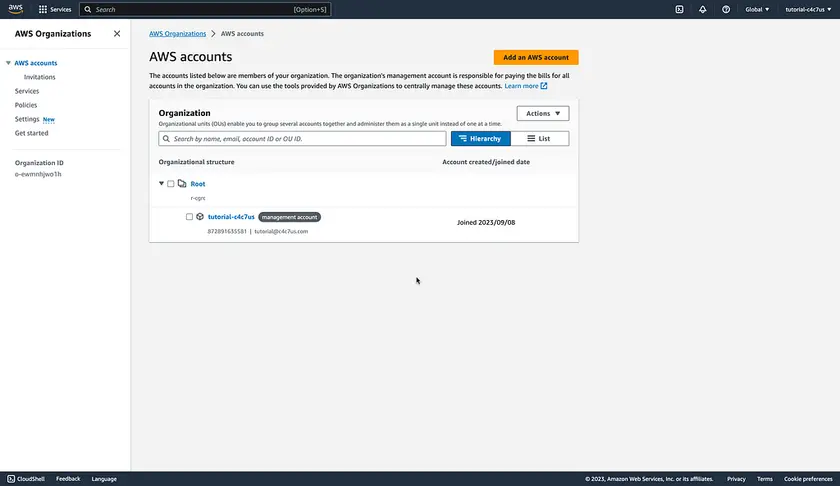Click the Joined 2023/09/08 date
The width and height of the screenshot is (840, 486).
click(486, 222)
